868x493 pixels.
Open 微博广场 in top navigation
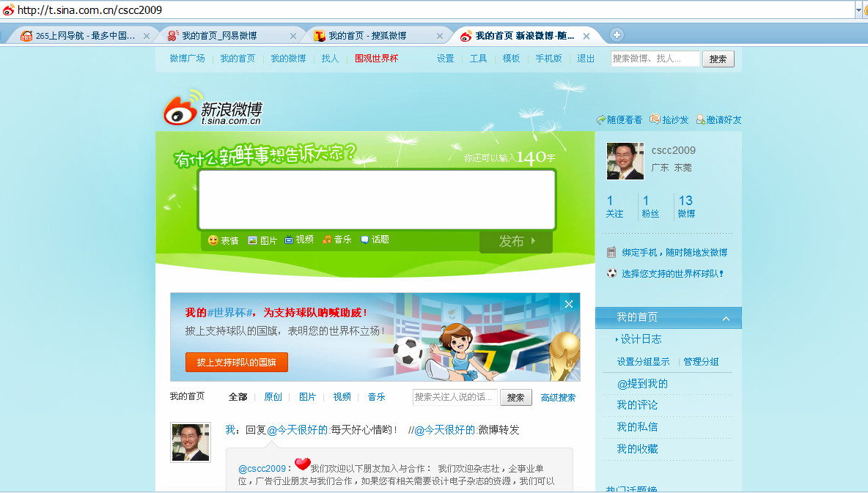point(187,59)
